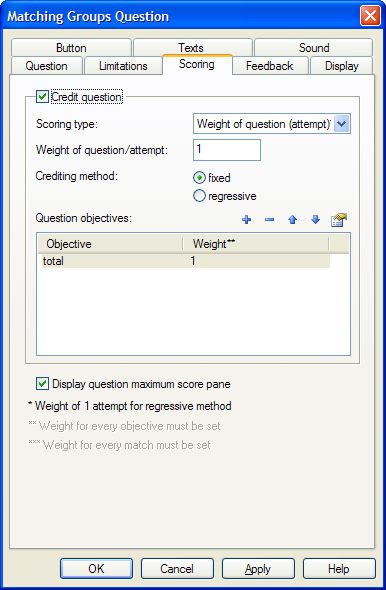This screenshot has height=590, width=386.
Task: Select the regressive crediting method
Action: tap(199, 196)
